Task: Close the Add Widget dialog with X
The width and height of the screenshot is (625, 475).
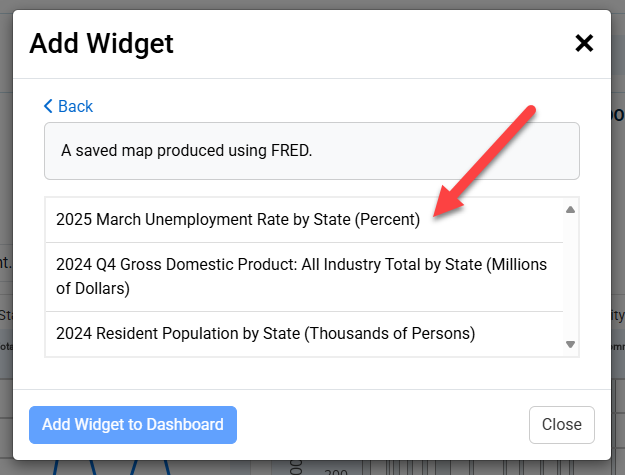Action: [x=584, y=43]
